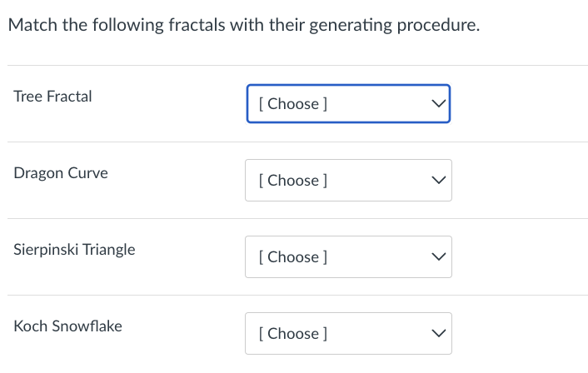
Task: Open the Sierpinski Triangle dropdown
Action: [348, 257]
